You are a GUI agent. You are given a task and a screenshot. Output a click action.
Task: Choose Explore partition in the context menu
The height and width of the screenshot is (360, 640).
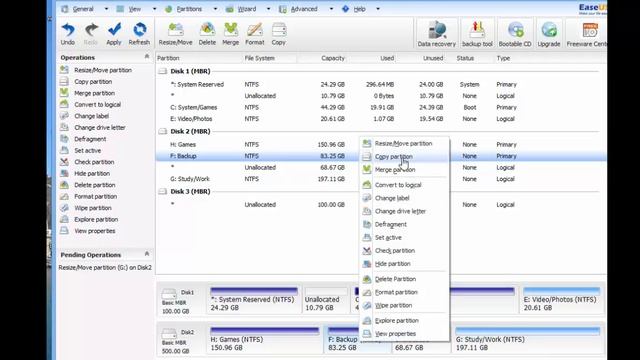pyautogui.click(x=404, y=321)
